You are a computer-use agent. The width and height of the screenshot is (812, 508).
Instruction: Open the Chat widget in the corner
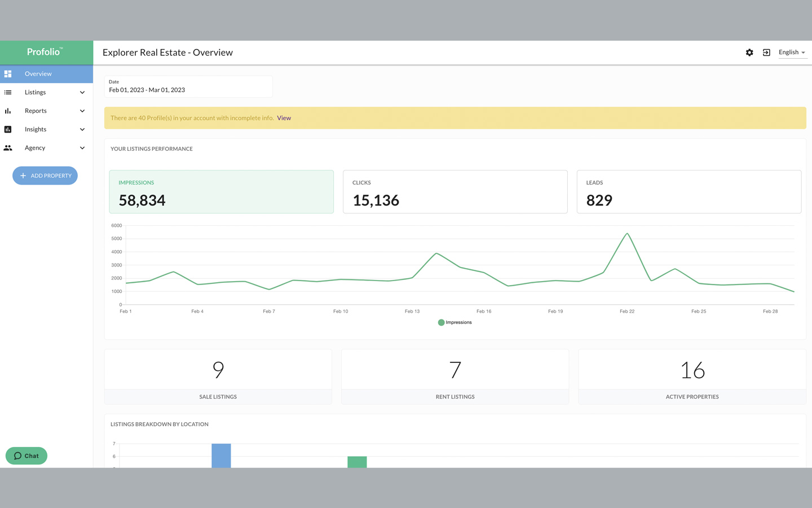pyautogui.click(x=26, y=456)
